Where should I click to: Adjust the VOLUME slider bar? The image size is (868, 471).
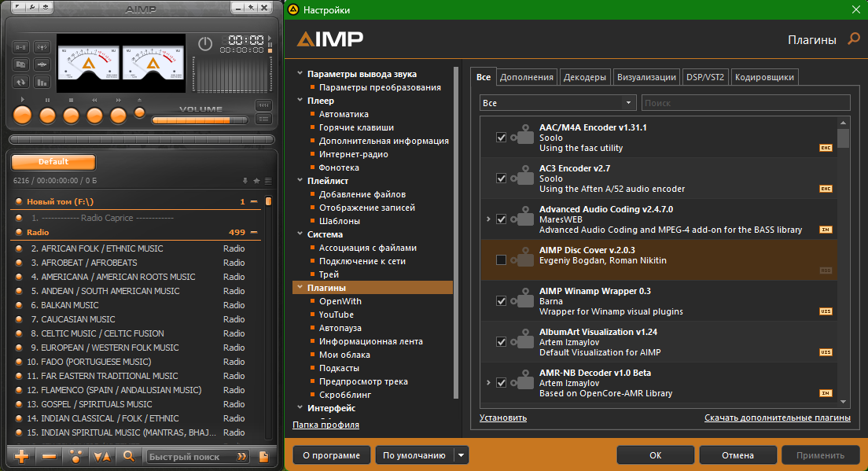point(200,120)
